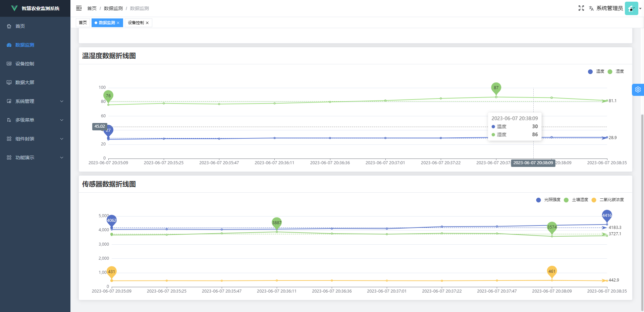
Task: Toggle the 湿度 legend series
Action: point(615,71)
